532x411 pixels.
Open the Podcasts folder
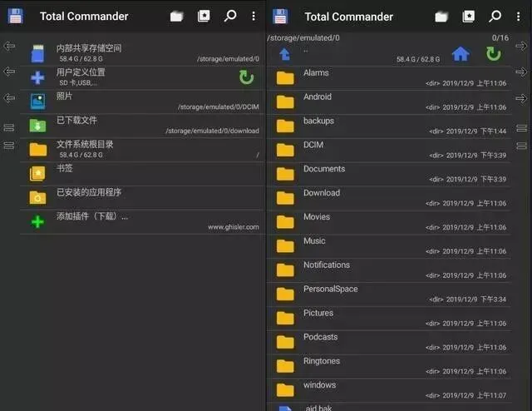(390, 343)
